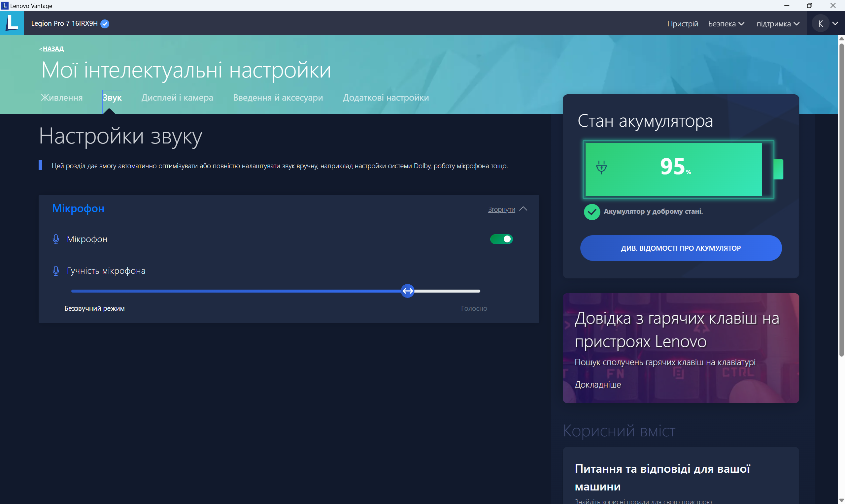The height and width of the screenshot is (504, 845).
Task: Expand the account dropdown arrow
Action: coord(835,23)
